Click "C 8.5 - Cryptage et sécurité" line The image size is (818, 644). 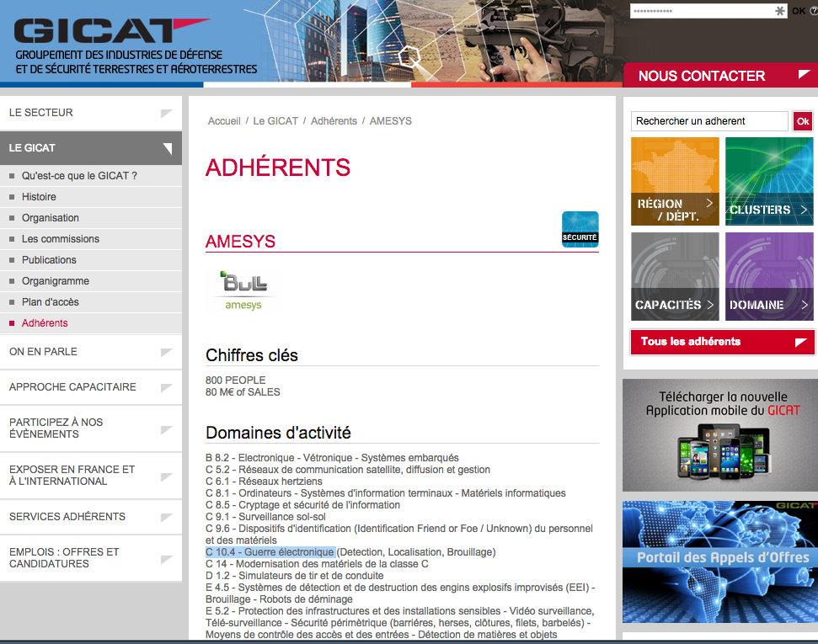pyautogui.click(x=303, y=505)
